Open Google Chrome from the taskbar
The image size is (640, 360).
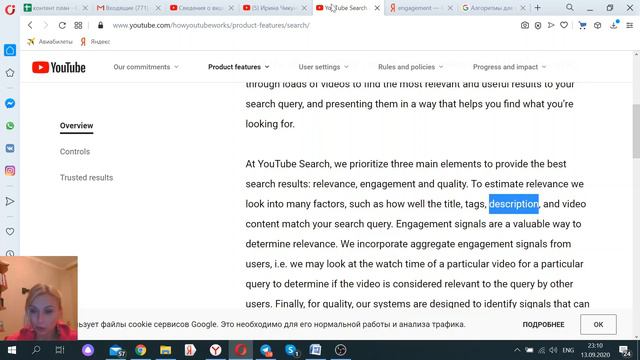coord(141,350)
